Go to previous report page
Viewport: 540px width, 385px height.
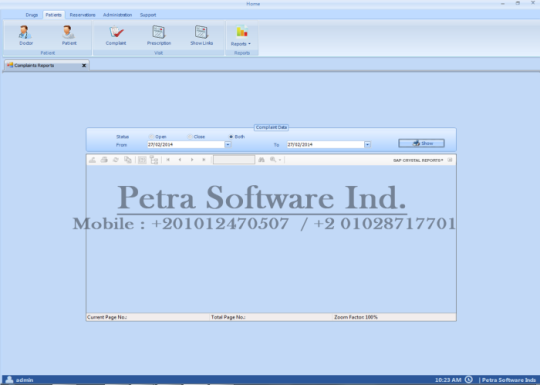coord(180,160)
